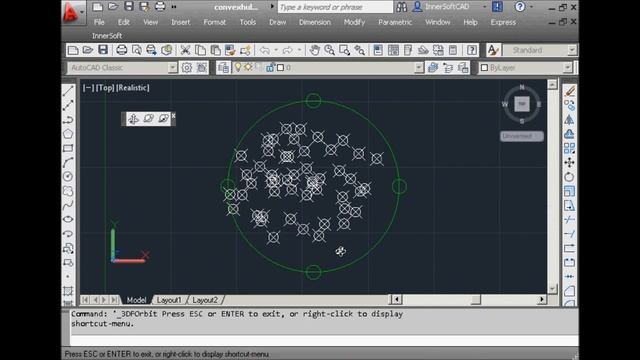This screenshot has width=640, height=360.
Task: Open the InnerSoftCAD account dropdown
Action: pyautogui.click(x=484, y=7)
